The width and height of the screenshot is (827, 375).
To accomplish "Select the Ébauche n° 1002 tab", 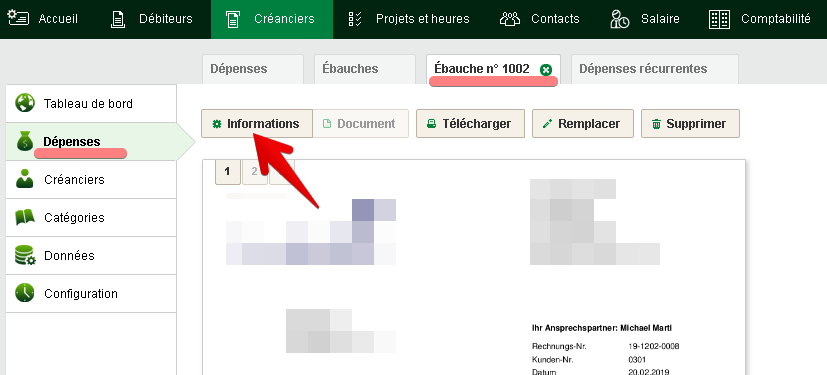I will pos(482,69).
